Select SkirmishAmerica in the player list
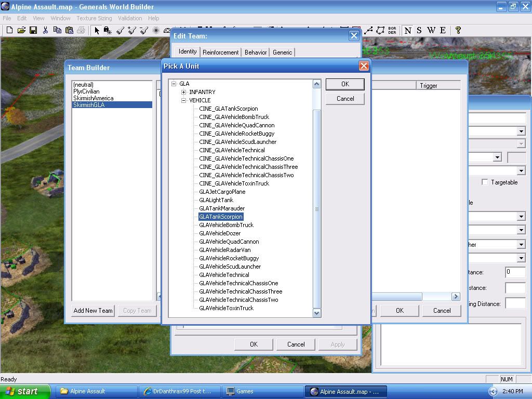The height and width of the screenshot is (399, 532). (94, 98)
